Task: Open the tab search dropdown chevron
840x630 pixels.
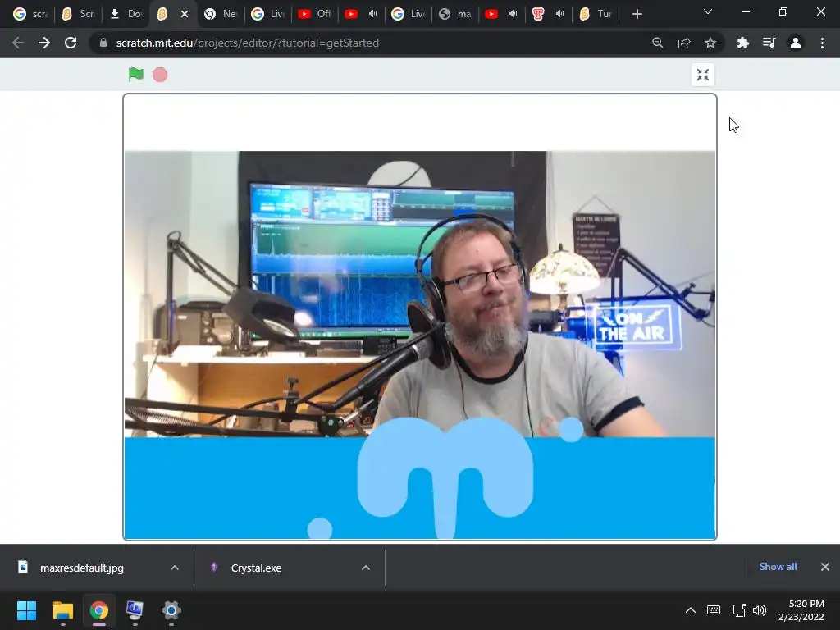Action: [x=708, y=11]
